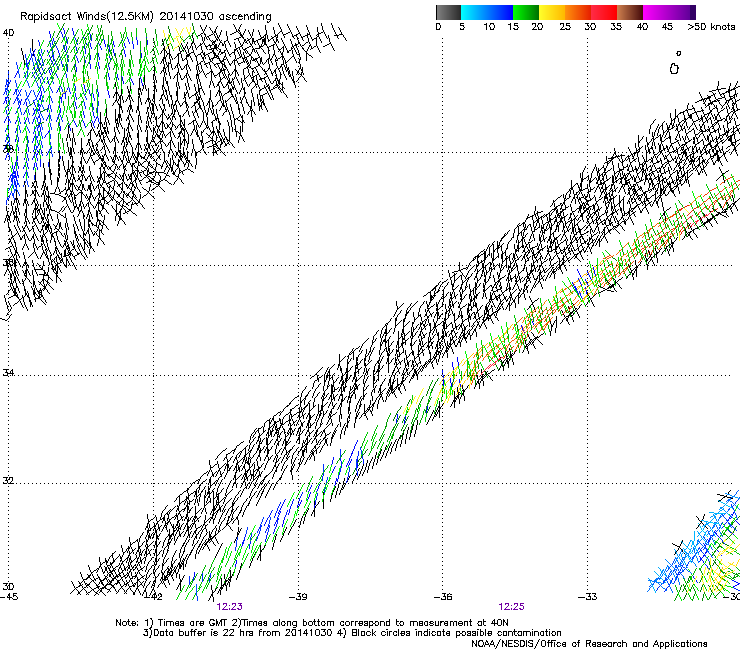This screenshot has height=650, width=740.
Task: Click the '>50 knots' legend label
Action: pyautogui.click(x=711, y=27)
